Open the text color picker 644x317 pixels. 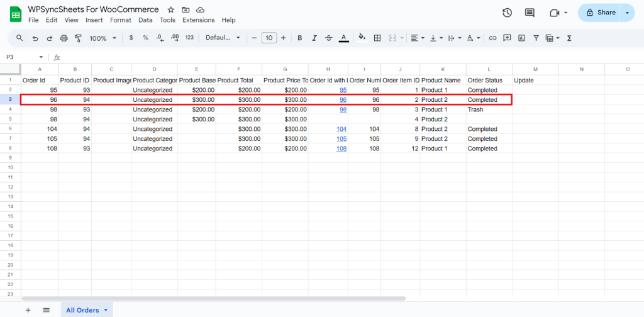click(x=344, y=38)
